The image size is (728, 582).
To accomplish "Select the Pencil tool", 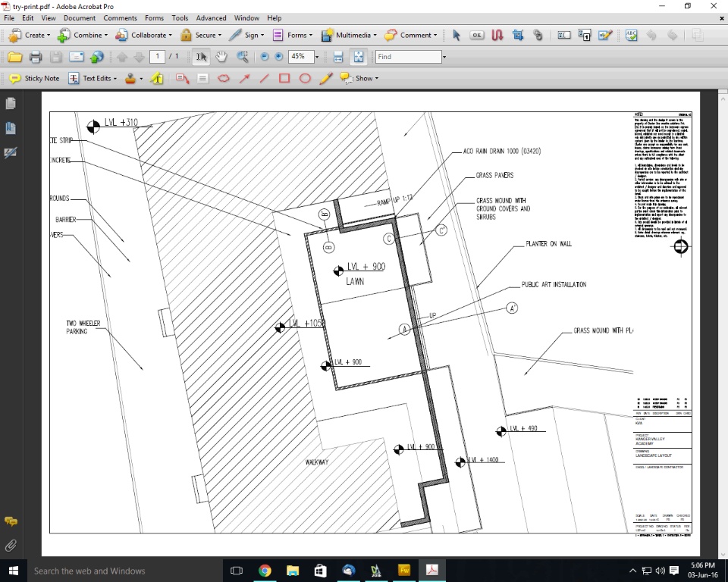I will 326,79.
